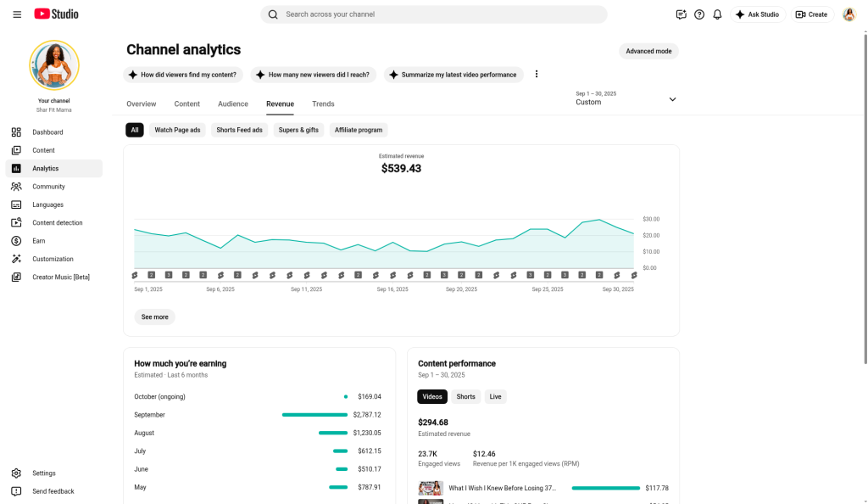
Task: Click Send feedback in the sidebar
Action: point(54,491)
